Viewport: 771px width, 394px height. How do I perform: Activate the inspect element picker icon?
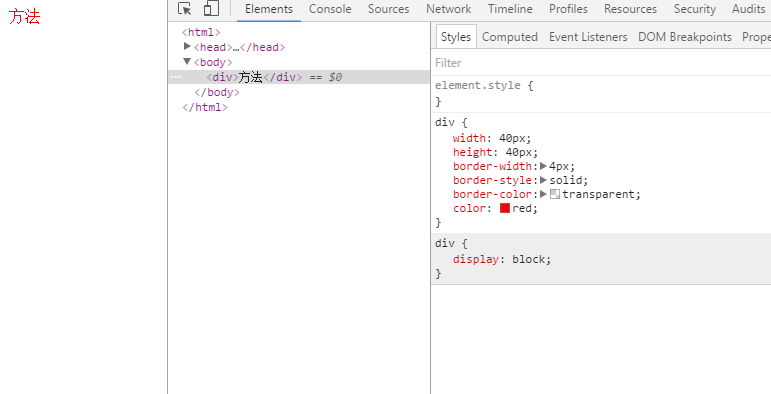pos(184,9)
